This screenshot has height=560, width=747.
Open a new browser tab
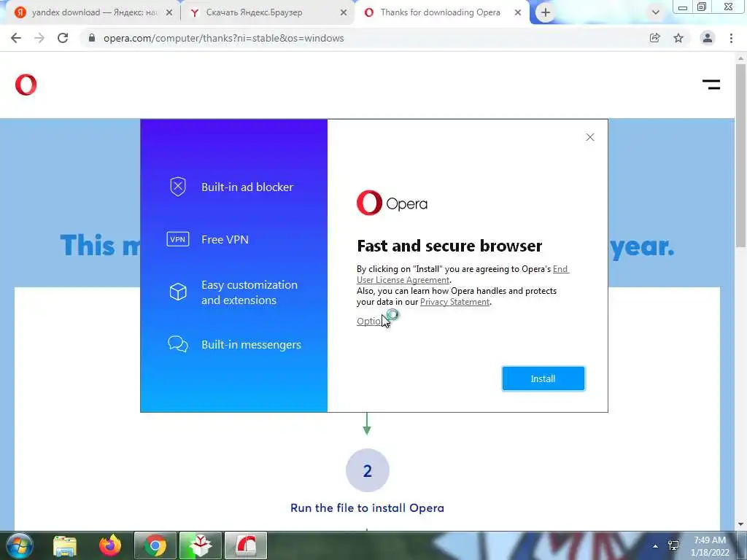546,12
